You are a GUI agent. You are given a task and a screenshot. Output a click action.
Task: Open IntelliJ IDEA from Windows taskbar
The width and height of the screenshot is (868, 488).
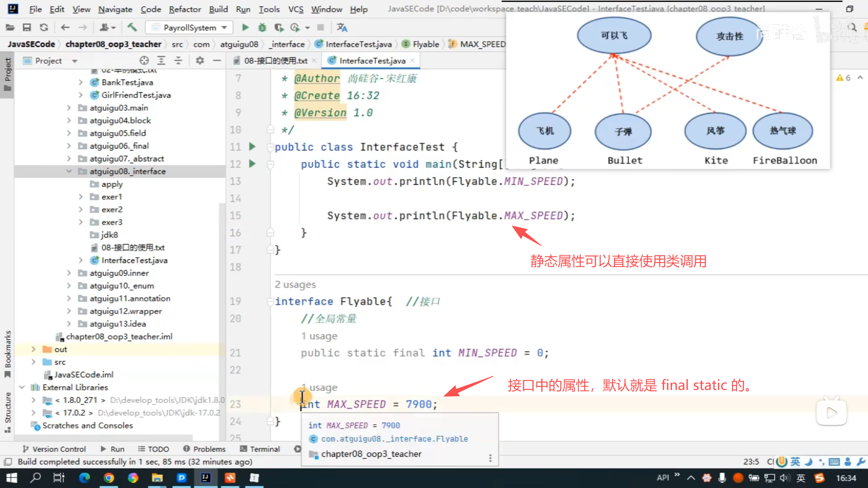pyautogui.click(x=206, y=478)
